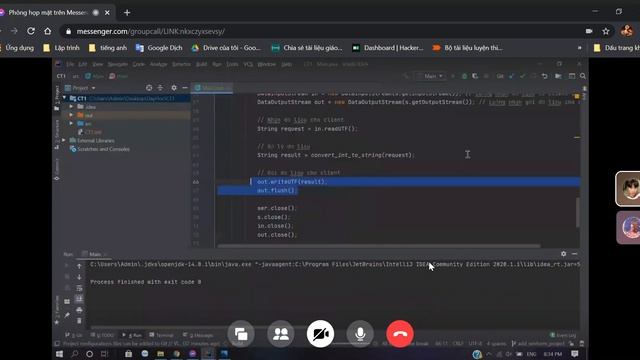Click the Git commit checkmark
This screenshot has height=360, width=640.
click(x=522, y=76)
